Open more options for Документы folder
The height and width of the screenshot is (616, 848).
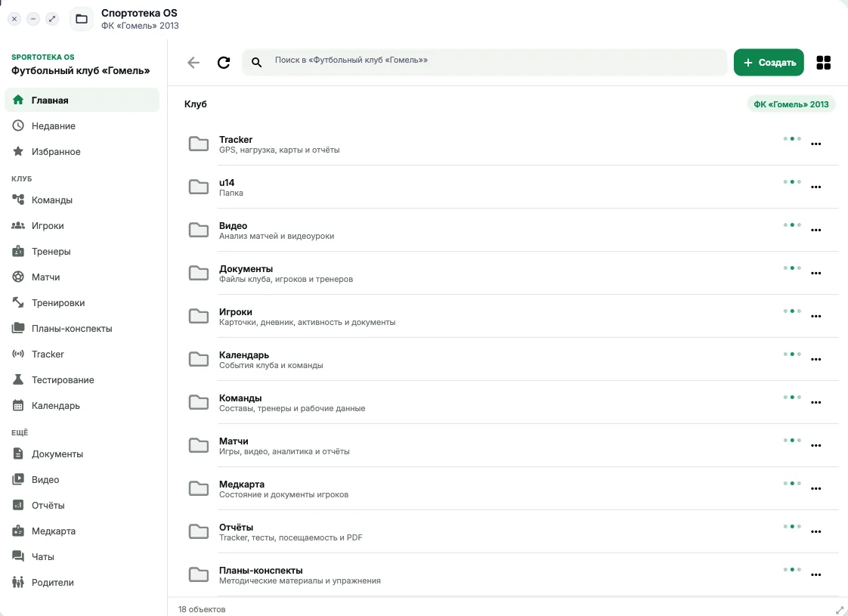point(816,273)
